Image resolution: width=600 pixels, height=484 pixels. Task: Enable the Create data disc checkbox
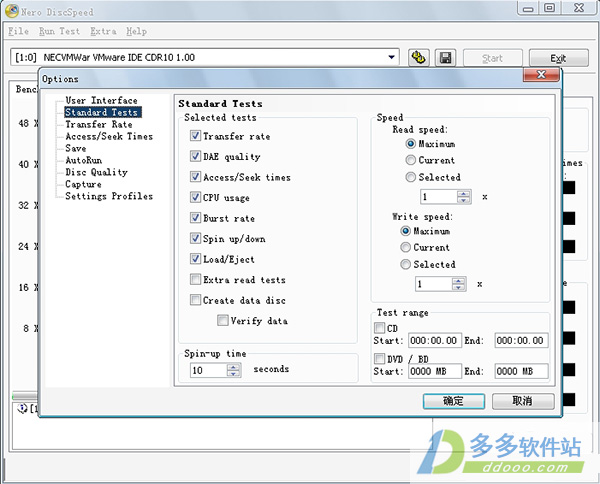click(195, 300)
